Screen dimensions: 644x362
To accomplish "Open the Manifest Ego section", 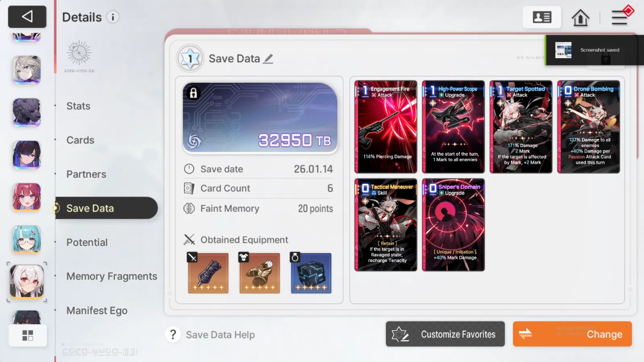I will pyautogui.click(x=97, y=311).
